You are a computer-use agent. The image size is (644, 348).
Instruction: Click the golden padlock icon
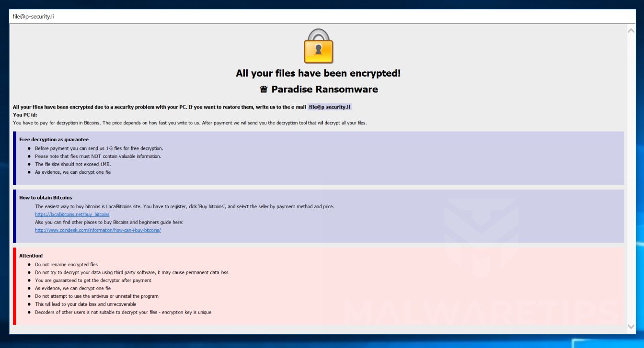tap(318, 46)
